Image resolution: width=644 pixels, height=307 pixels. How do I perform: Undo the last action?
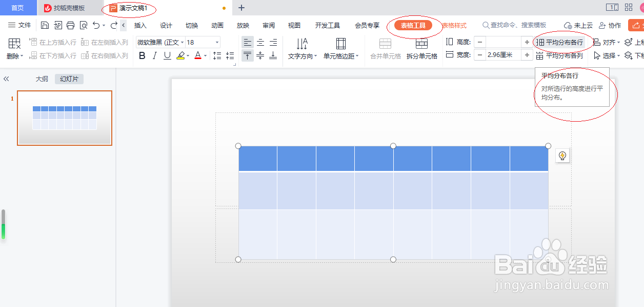click(x=96, y=25)
